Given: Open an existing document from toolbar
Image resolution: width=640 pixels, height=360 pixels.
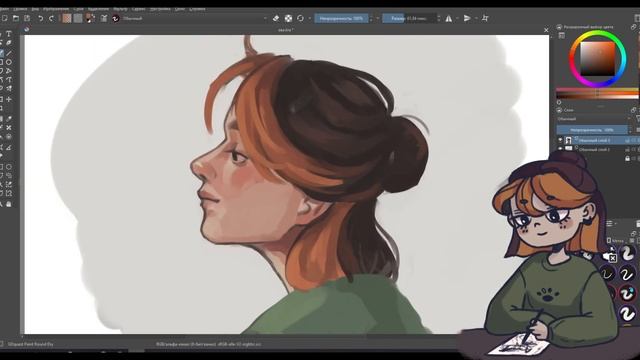Looking at the screenshot, I should (x=16, y=18).
